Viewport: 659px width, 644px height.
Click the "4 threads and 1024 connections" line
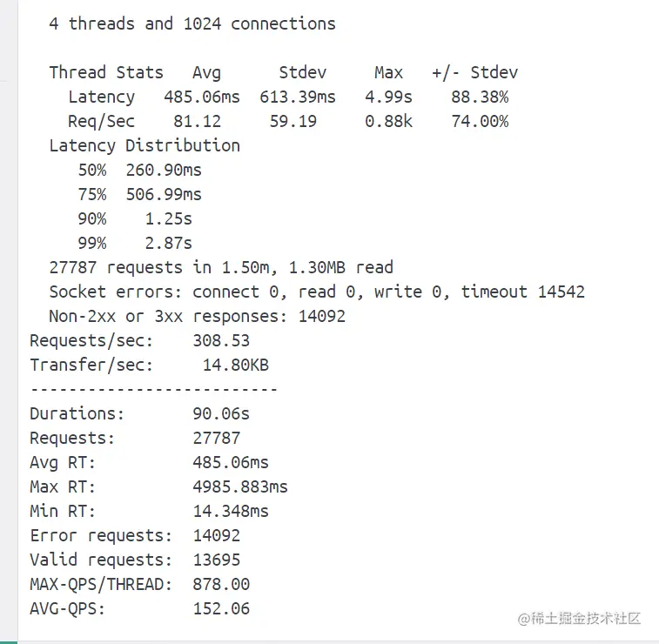click(x=192, y=23)
